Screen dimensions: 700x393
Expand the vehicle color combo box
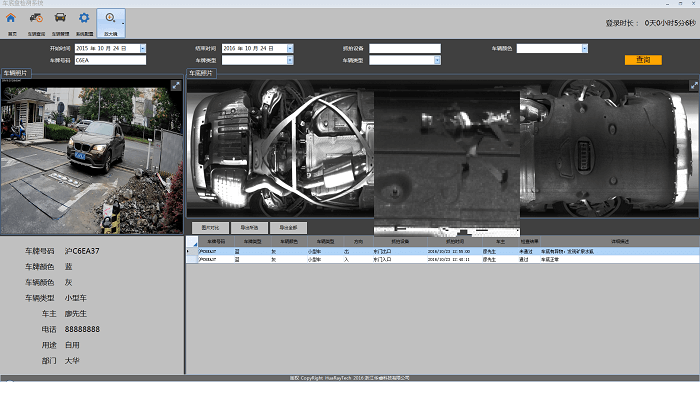[x=585, y=48]
